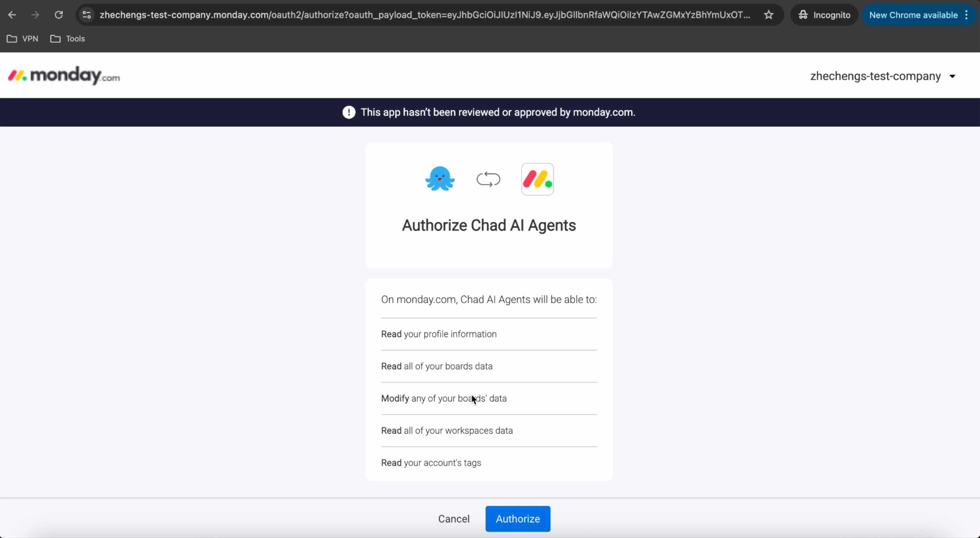Click the unreviewed app warning banner text
Viewport: 980px width, 538px height.
tap(498, 112)
